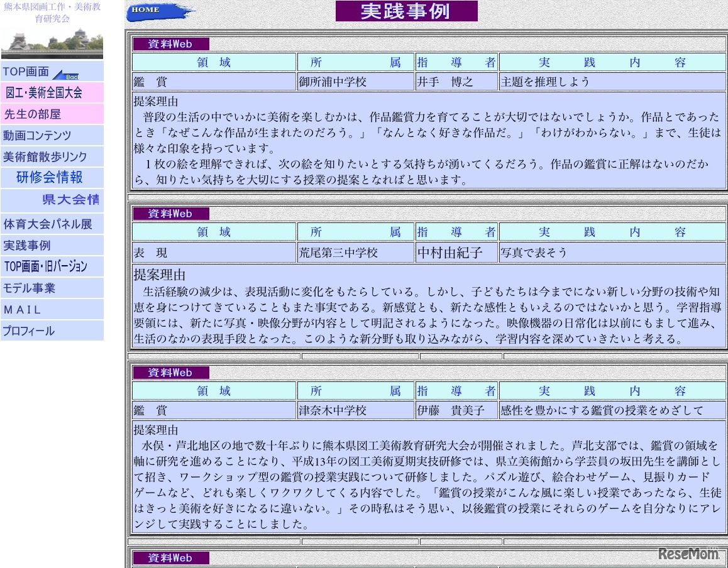This screenshot has height=568, width=728.
Task: Open TOP画面・旧バージョン
Action: pyautogui.click(x=38, y=266)
